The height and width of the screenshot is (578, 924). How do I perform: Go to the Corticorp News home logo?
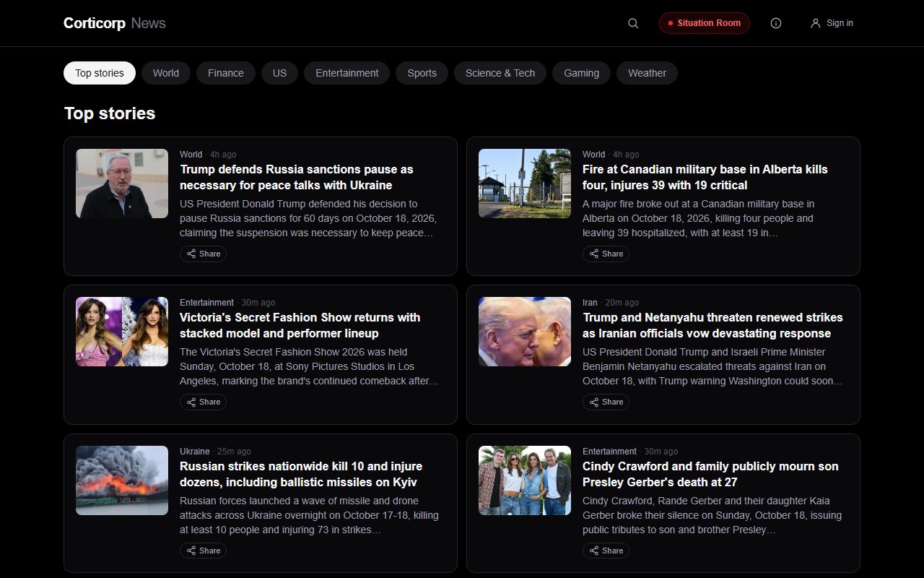coord(115,23)
